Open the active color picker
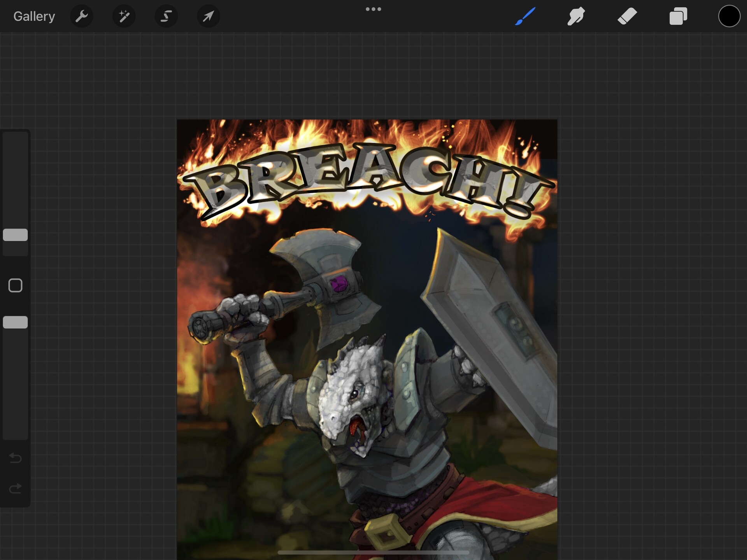 coord(729,16)
